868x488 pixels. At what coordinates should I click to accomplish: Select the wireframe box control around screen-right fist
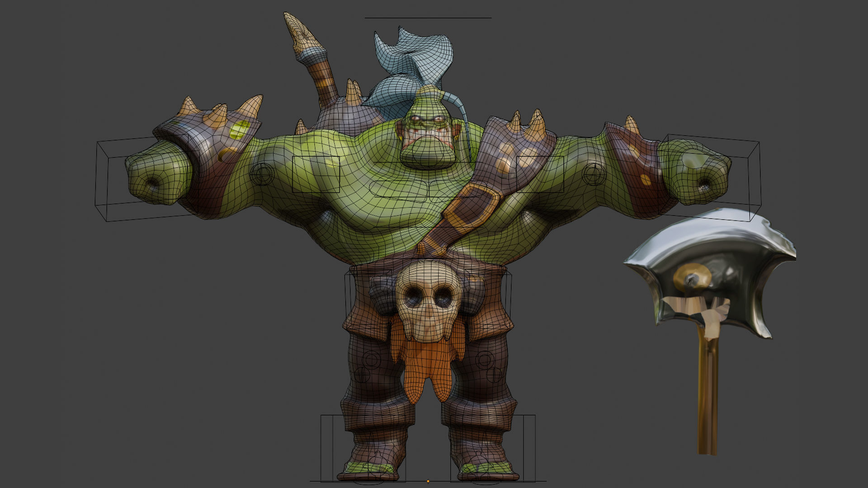point(710,178)
